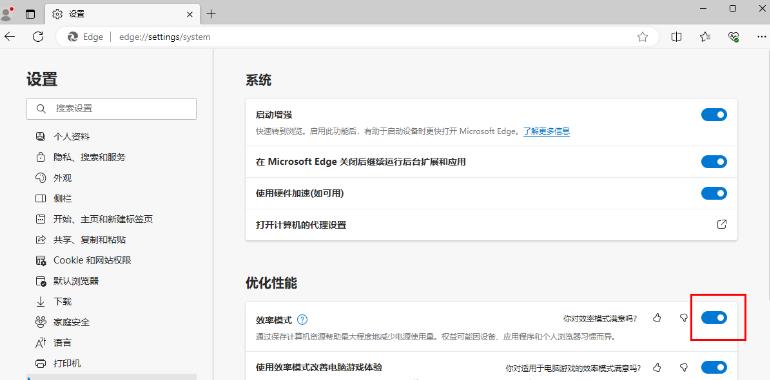Click the 语言 sidebar icon

coord(40,343)
